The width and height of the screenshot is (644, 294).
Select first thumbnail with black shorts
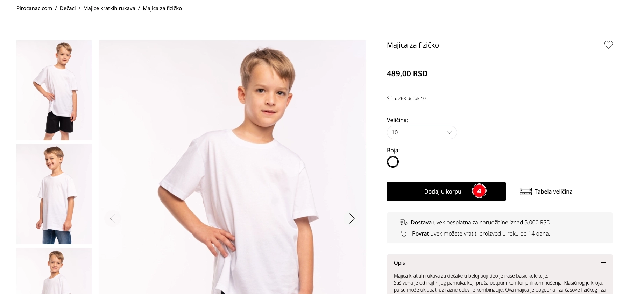(54, 90)
